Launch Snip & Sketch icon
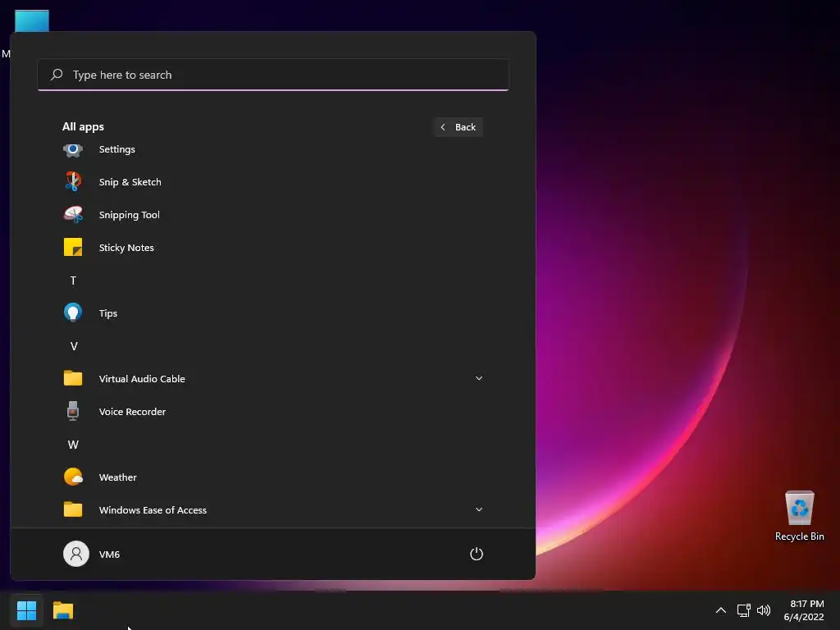Image resolution: width=840 pixels, height=630 pixels. (x=73, y=181)
